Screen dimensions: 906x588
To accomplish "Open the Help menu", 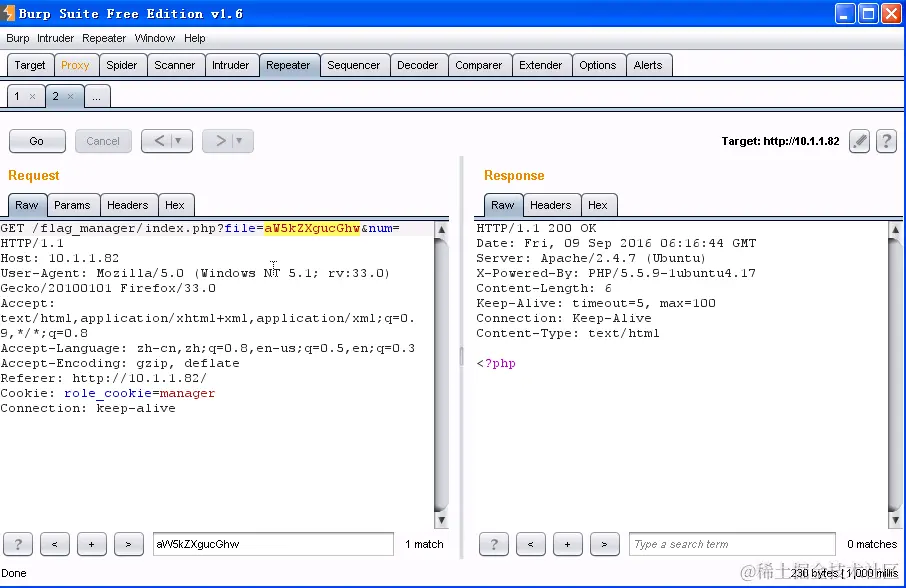I will pyautogui.click(x=195, y=38).
